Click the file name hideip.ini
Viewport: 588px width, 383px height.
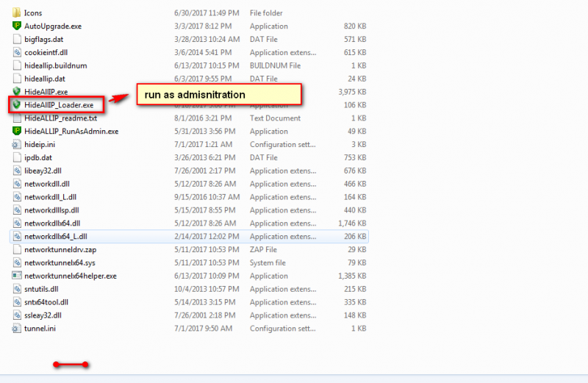point(40,144)
